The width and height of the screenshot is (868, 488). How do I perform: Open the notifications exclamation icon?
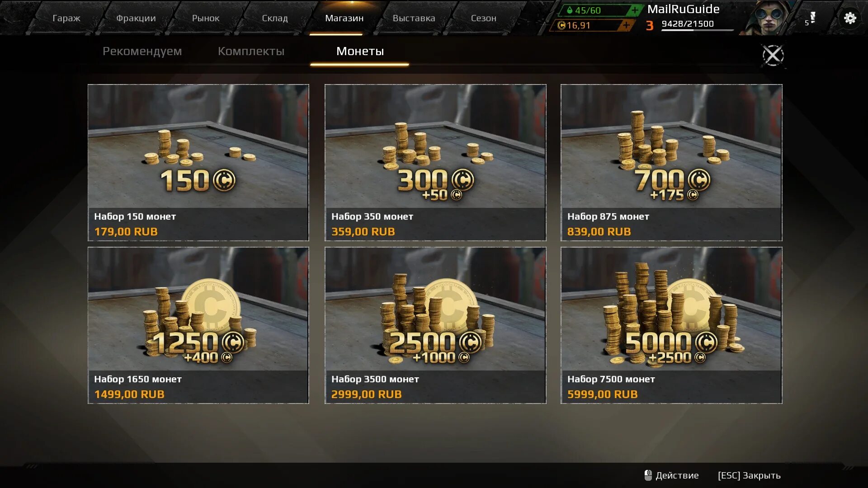point(811,18)
